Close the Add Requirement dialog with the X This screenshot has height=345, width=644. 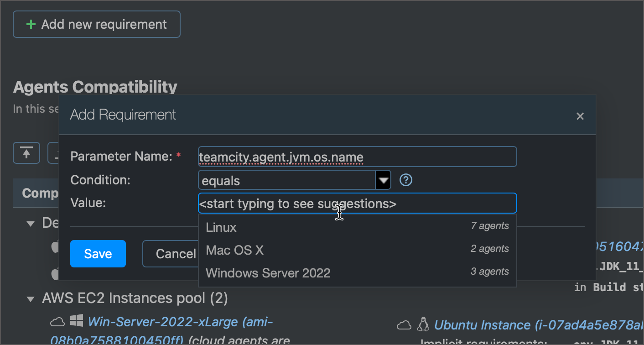pyautogui.click(x=580, y=116)
